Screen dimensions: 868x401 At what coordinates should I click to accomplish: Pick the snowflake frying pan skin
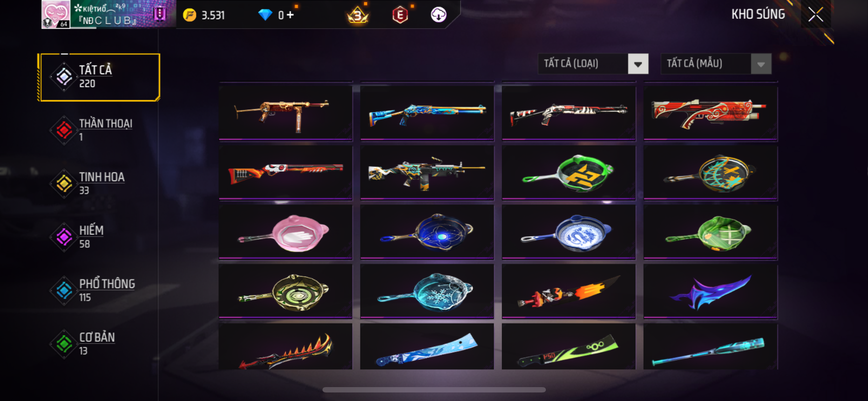(427, 291)
